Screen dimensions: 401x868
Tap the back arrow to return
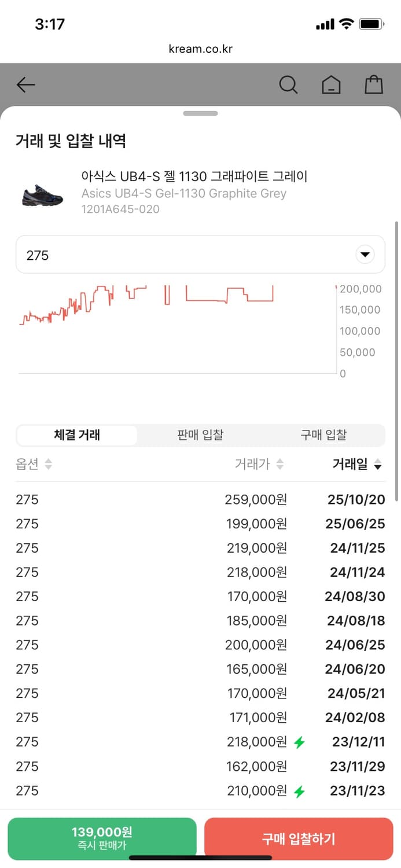(25, 84)
